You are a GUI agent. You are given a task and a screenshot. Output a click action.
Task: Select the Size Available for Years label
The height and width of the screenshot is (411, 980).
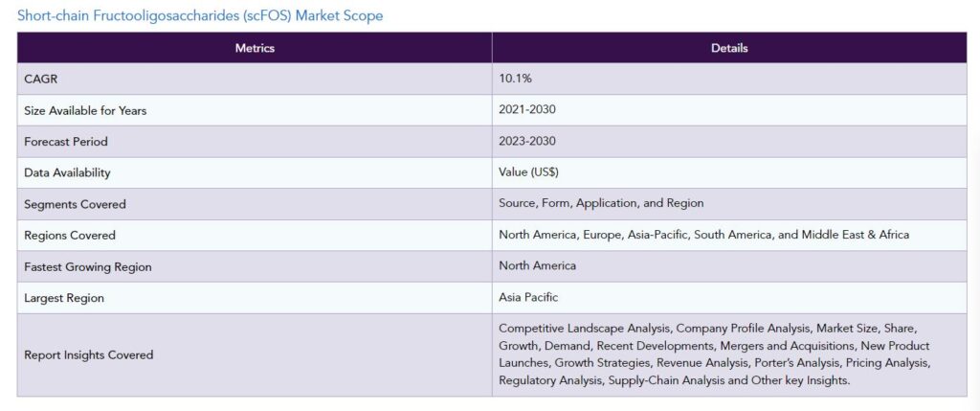click(x=85, y=110)
